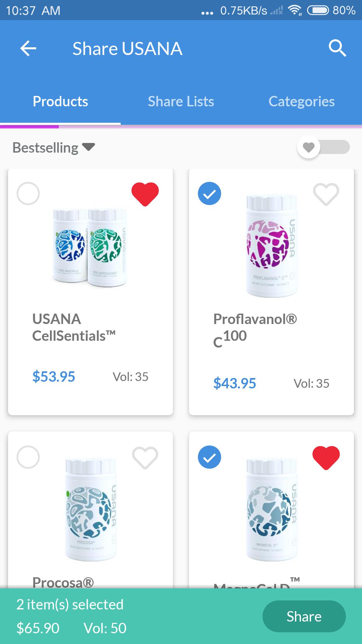362x644 pixels.
Task: Open USANA CellSentials $53.95 price link
Action: [54, 376]
